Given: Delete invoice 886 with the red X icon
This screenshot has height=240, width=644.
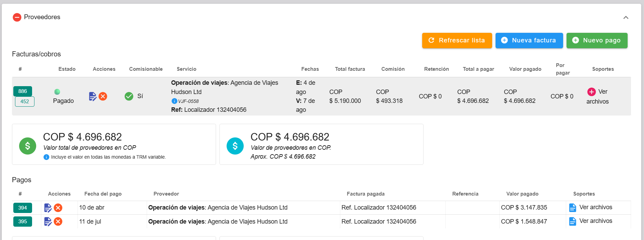Looking at the screenshot, I should click(x=103, y=96).
